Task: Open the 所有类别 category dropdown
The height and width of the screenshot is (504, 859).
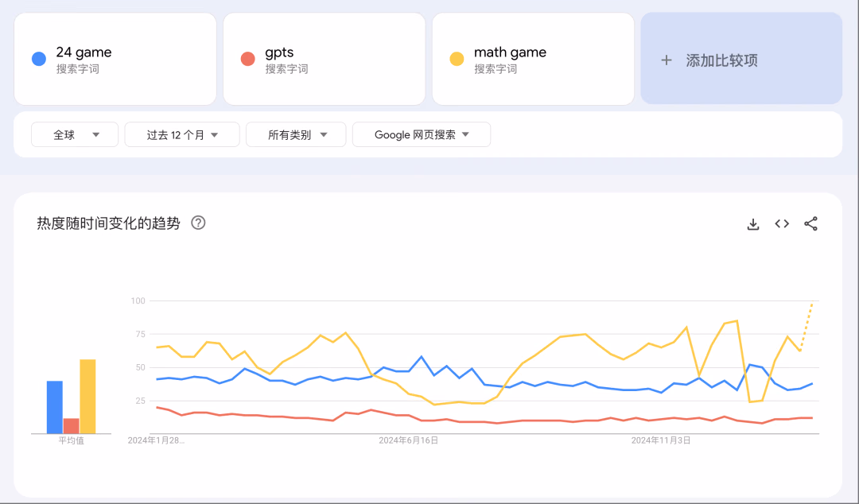Action: point(296,135)
